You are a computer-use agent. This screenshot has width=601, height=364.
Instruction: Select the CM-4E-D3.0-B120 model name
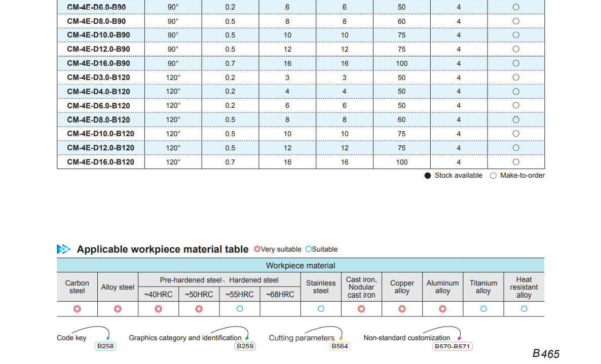tap(98, 77)
